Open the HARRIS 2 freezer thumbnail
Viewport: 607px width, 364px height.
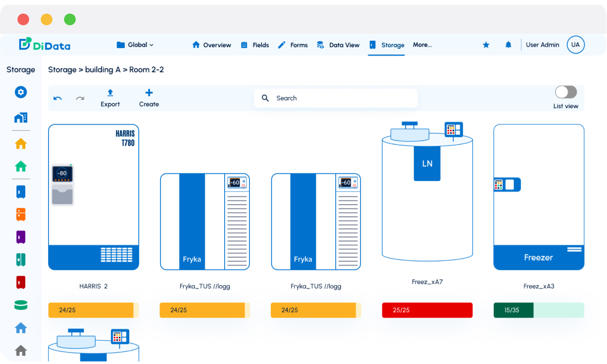(x=94, y=197)
